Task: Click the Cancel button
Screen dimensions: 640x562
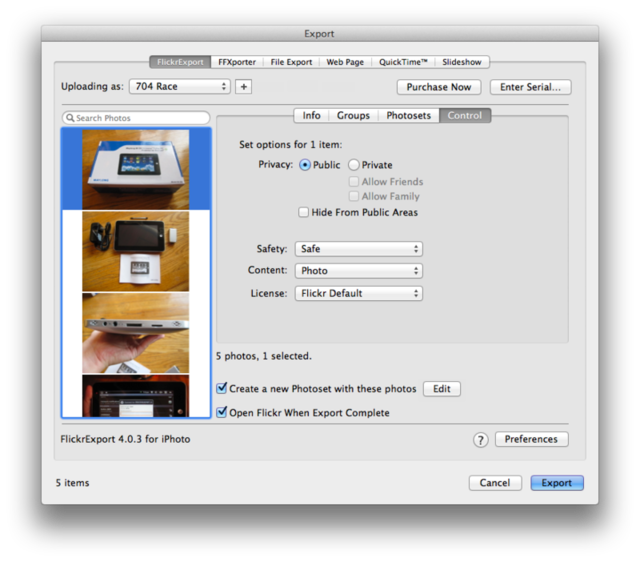Action: (x=495, y=483)
